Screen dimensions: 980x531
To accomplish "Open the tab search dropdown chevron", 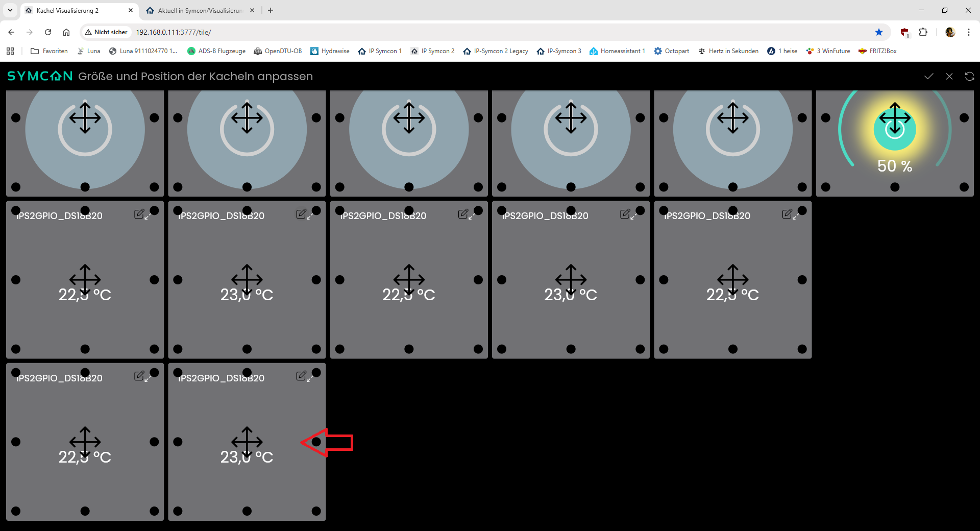I will tap(10, 10).
